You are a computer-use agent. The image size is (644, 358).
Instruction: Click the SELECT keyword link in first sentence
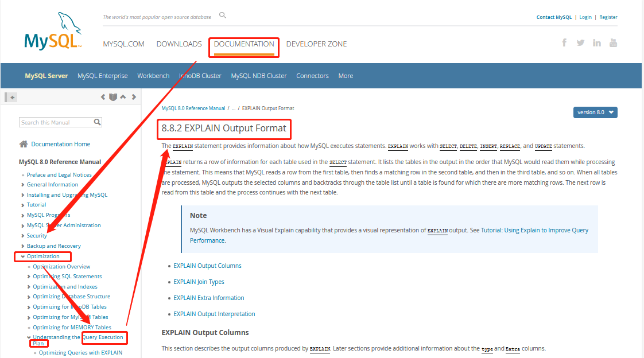point(448,146)
